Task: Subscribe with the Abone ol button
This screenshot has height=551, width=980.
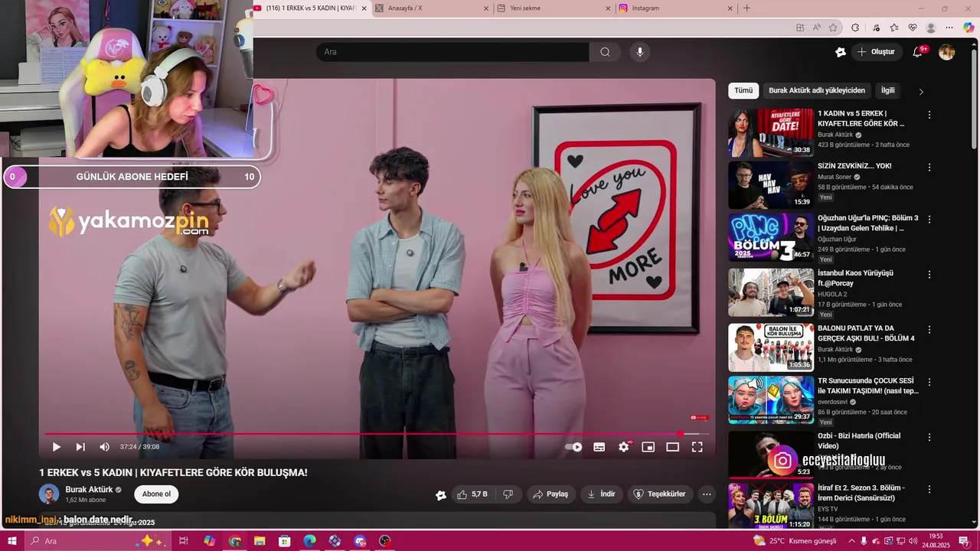Action: tap(156, 494)
